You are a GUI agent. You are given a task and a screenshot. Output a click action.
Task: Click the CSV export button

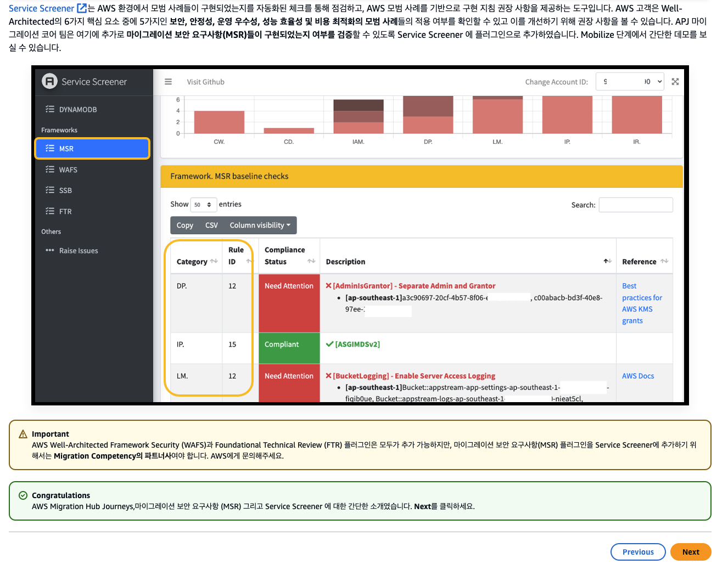pyautogui.click(x=211, y=225)
